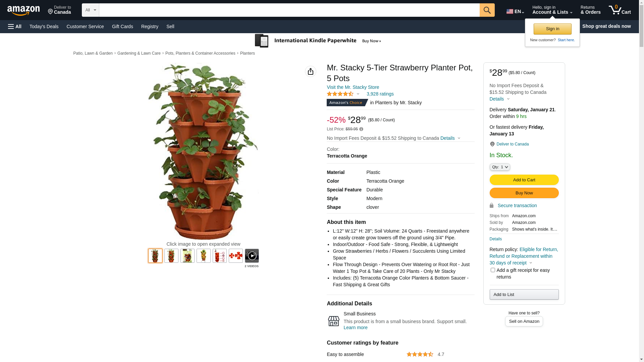Screen dimensions: 644x362
Task: Click the Deliver to Canada location icon
Action: (x=492, y=144)
